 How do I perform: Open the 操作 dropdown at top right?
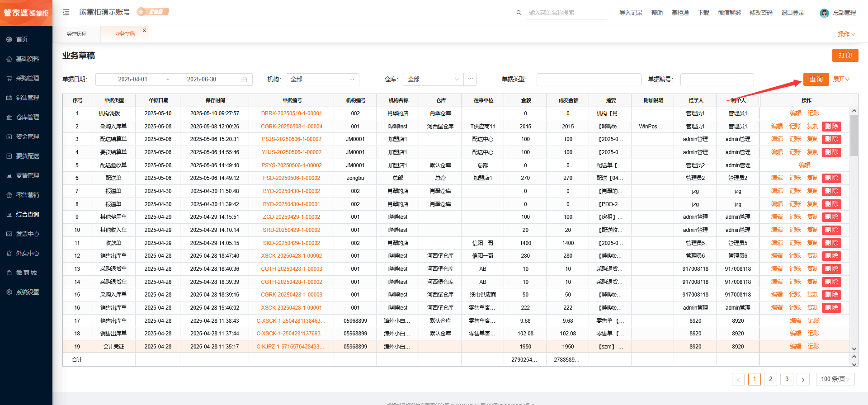(846, 34)
